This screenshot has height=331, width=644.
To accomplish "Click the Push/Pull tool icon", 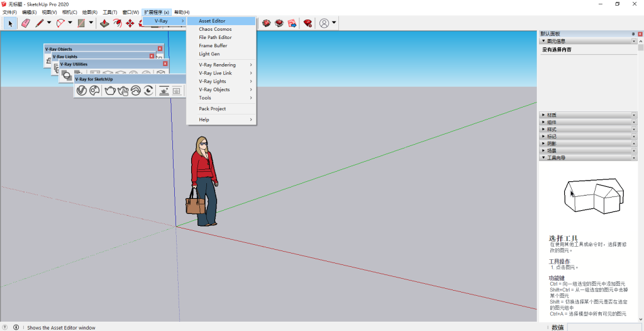I will [103, 23].
